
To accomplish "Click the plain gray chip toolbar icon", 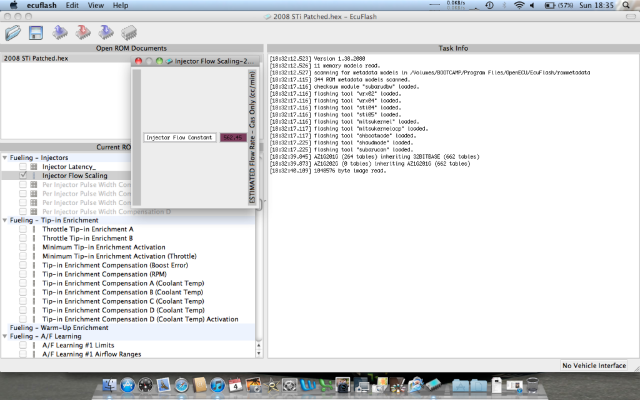I will pyautogui.click(x=129, y=33).
